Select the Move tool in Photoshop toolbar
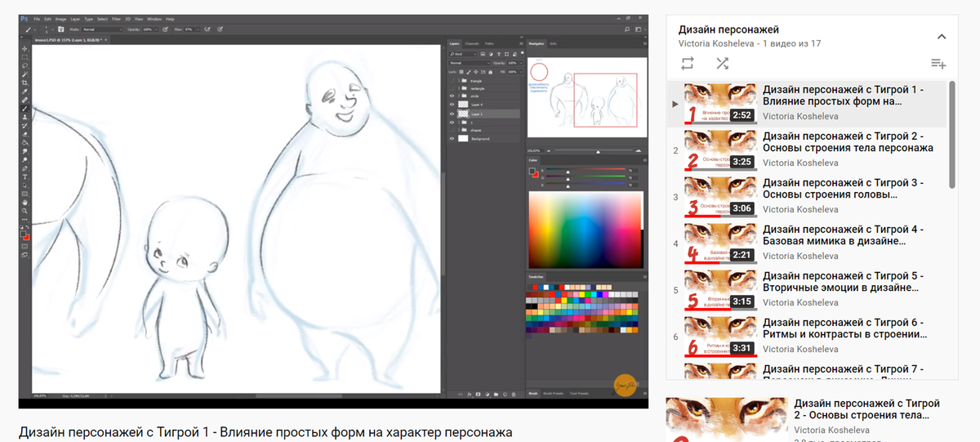Screen dimensions: 980x442 coord(24,49)
